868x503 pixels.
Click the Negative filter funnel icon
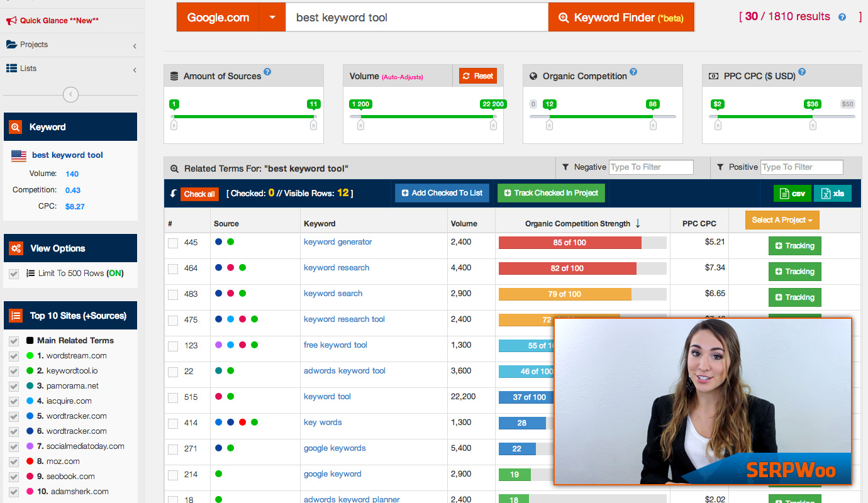[x=565, y=167]
